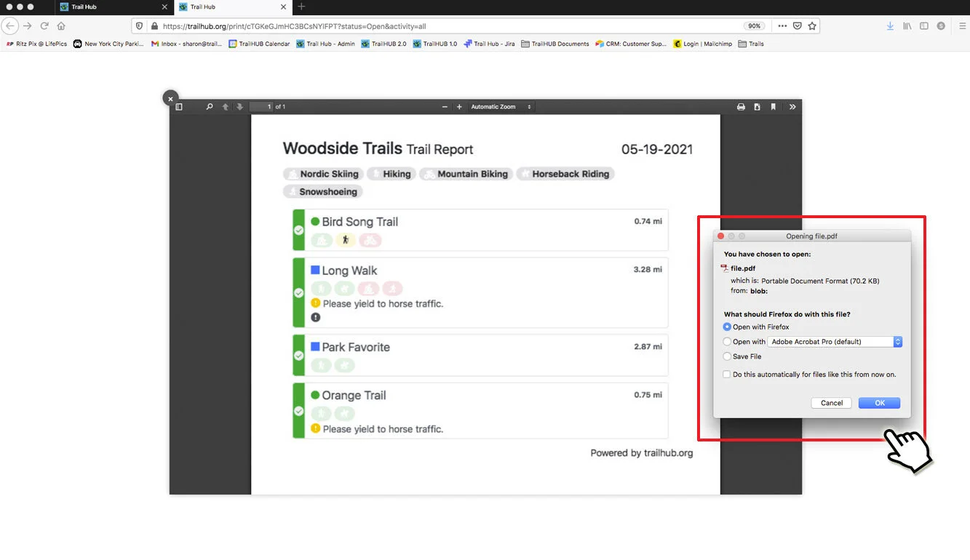Open a new browser tab

pyautogui.click(x=301, y=7)
